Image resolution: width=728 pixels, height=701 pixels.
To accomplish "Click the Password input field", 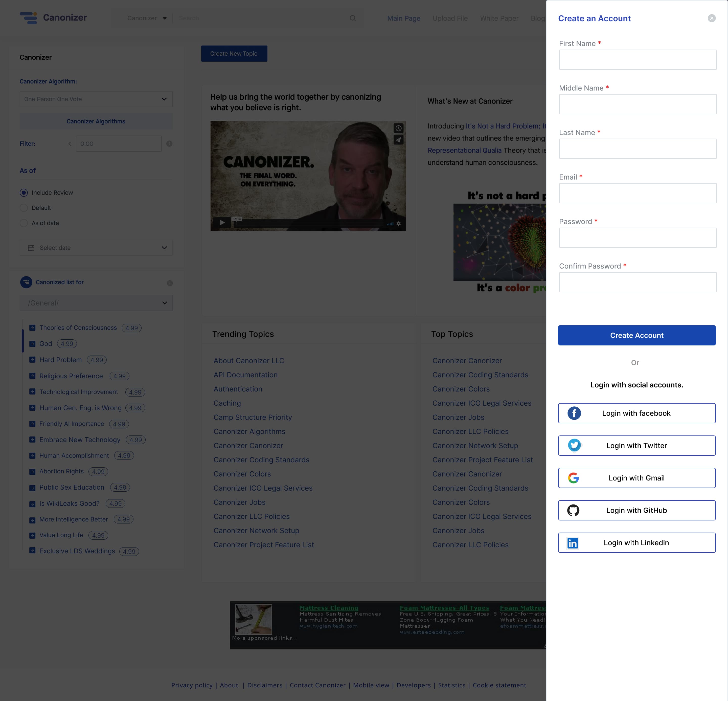I will tap(637, 238).
